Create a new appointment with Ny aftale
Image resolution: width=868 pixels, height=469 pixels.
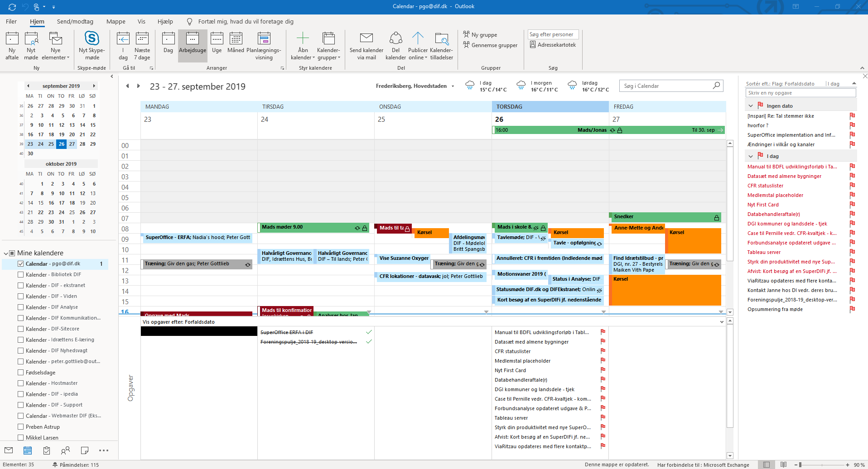[x=12, y=46]
